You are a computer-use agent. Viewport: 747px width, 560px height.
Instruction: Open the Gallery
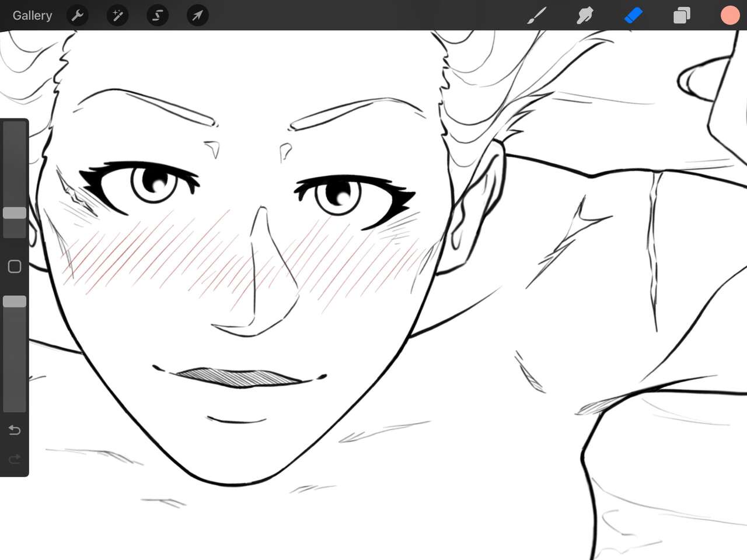click(x=33, y=16)
